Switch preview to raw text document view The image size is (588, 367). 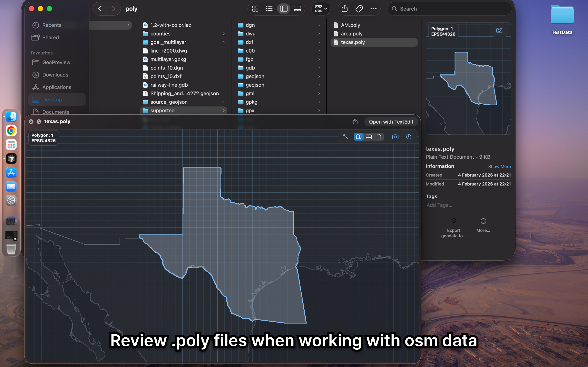tap(379, 137)
